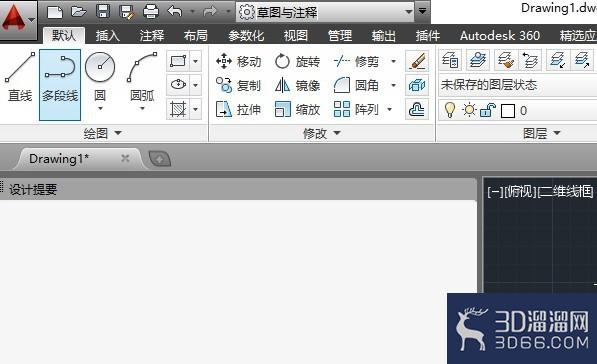Open a file with the folder icon
The image size is (597, 364).
coord(79,12)
